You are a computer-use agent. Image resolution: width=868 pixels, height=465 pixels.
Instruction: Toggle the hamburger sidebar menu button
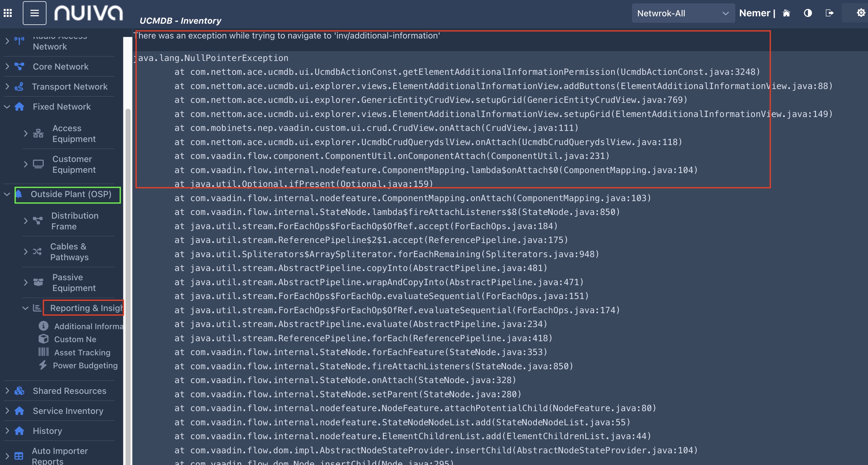(34, 13)
